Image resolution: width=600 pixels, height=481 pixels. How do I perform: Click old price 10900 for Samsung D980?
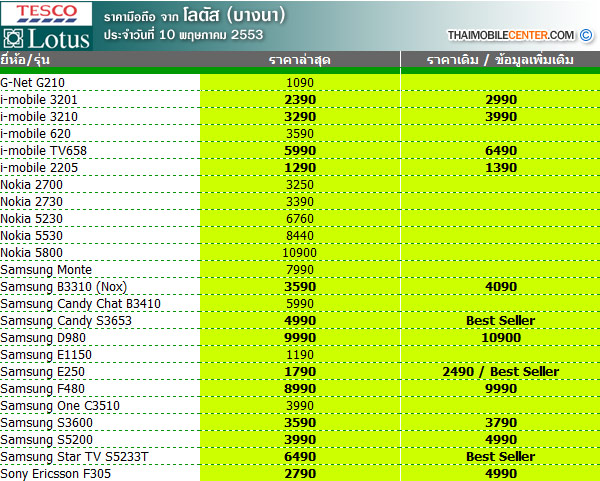pos(501,338)
